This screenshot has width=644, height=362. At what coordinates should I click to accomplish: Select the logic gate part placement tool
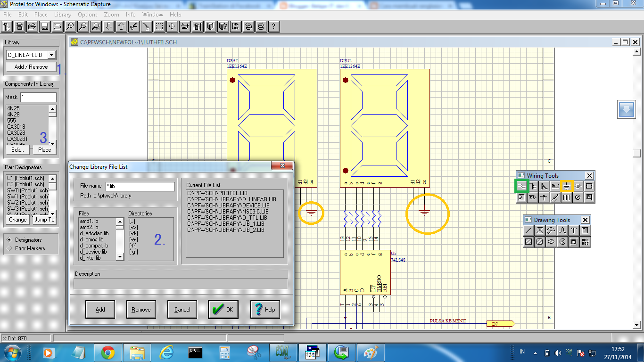coord(578,186)
